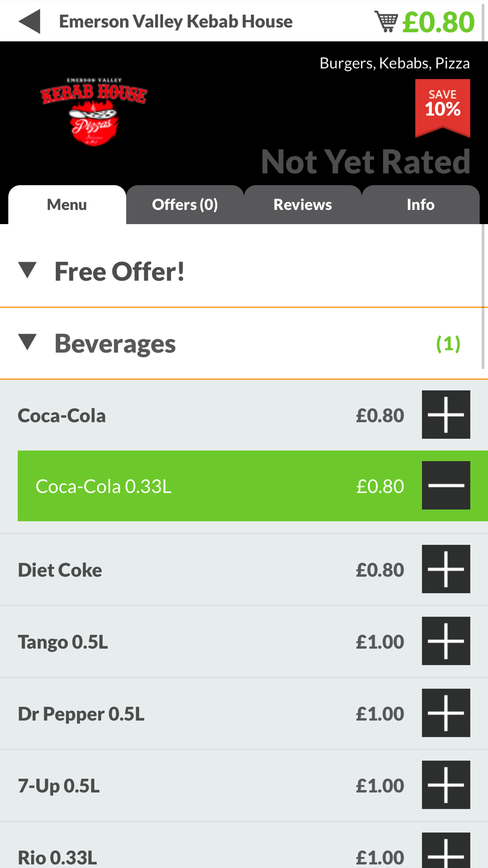488x868 pixels.
Task: Switch to the Offers (0) tab
Action: (x=185, y=205)
